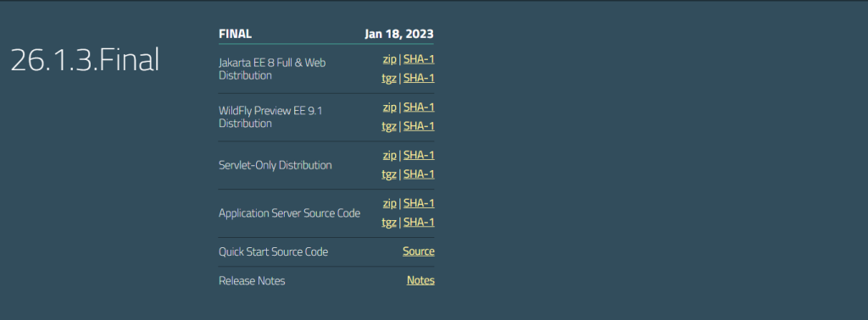Download Jakarta EE 8 Full & Web tgz
Image resolution: width=868 pixels, height=320 pixels.
pos(388,78)
